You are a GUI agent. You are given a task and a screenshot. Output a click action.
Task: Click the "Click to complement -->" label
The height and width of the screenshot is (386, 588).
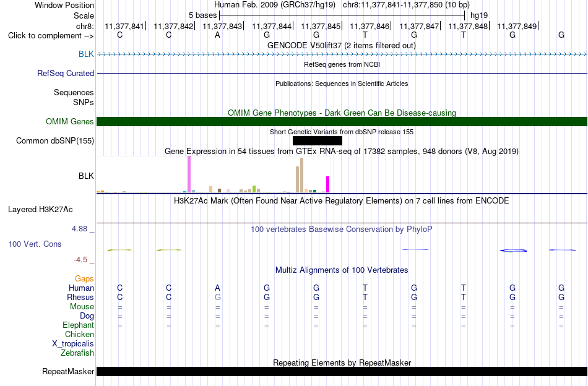pos(51,36)
